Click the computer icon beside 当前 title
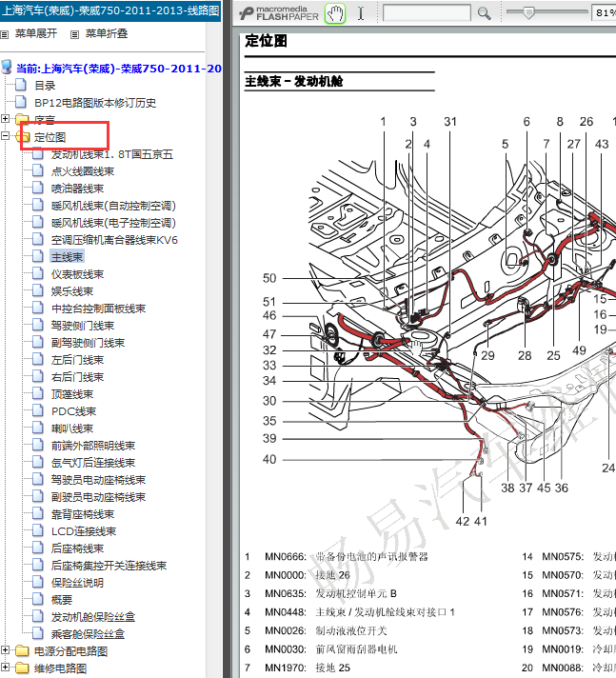616x678 pixels. tap(7, 68)
